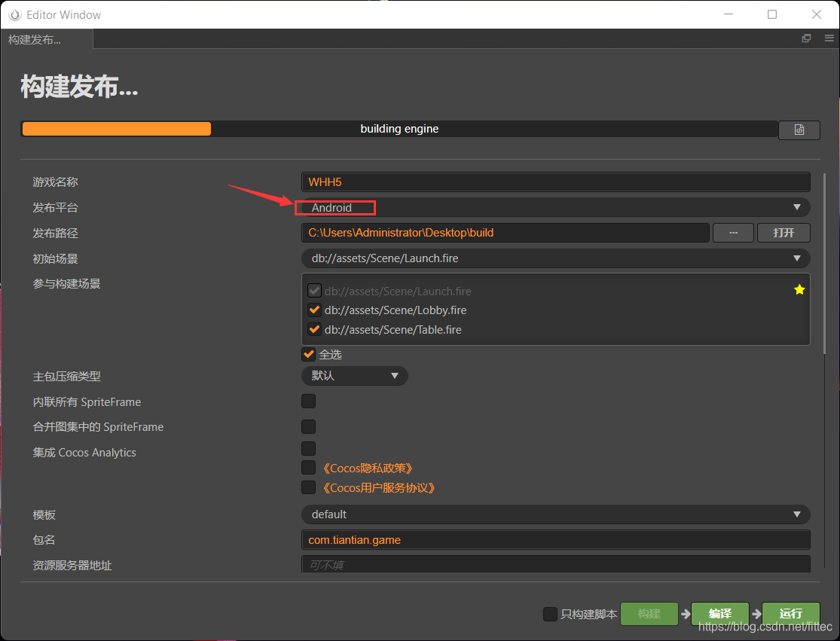Click the 编译 compile button
This screenshot has height=641, width=840.
(720, 614)
